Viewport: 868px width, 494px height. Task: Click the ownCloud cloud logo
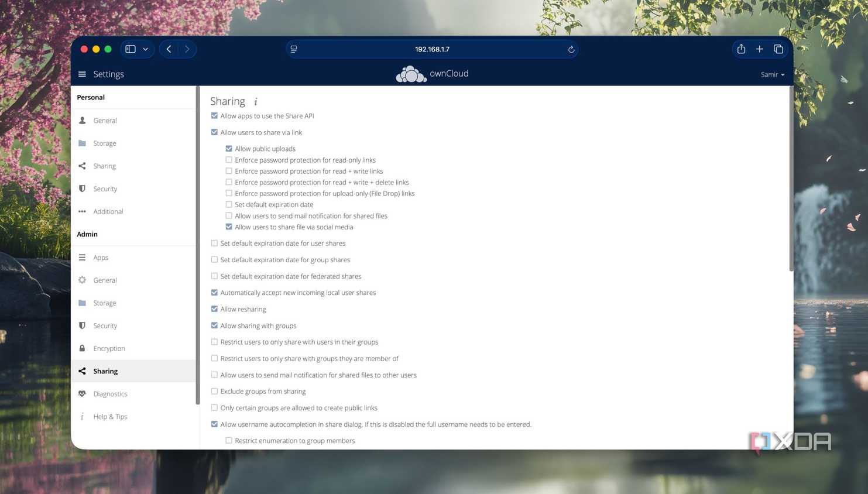coord(411,74)
